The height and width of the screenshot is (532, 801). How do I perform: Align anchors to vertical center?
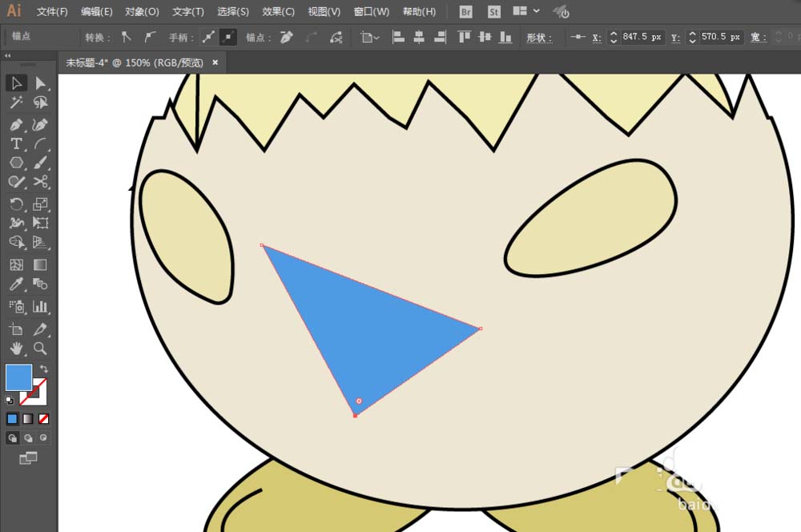click(485, 37)
